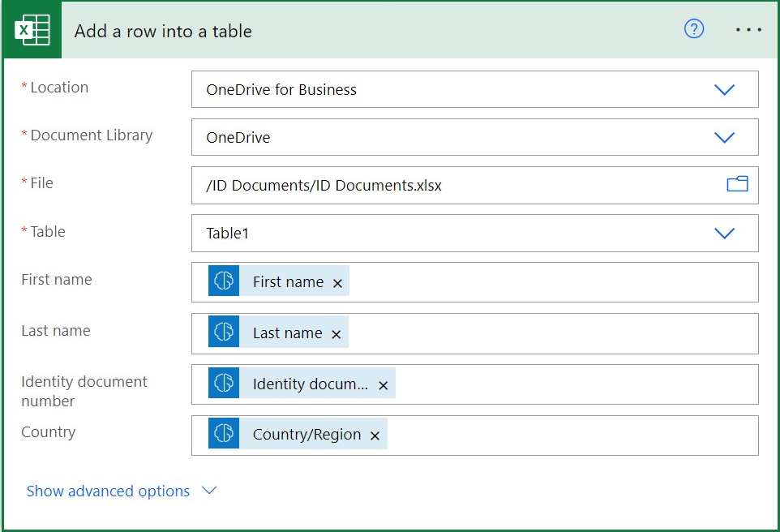Click the dynamic content icon on First name token
Image resolution: width=780 pixels, height=532 pixels.
click(222, 281)
